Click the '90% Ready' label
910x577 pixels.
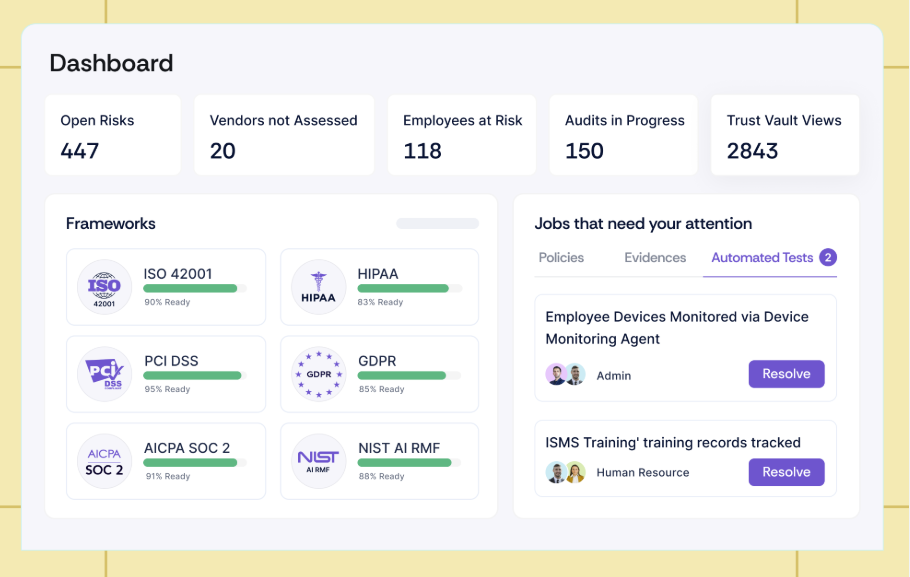tap(167, 302)
